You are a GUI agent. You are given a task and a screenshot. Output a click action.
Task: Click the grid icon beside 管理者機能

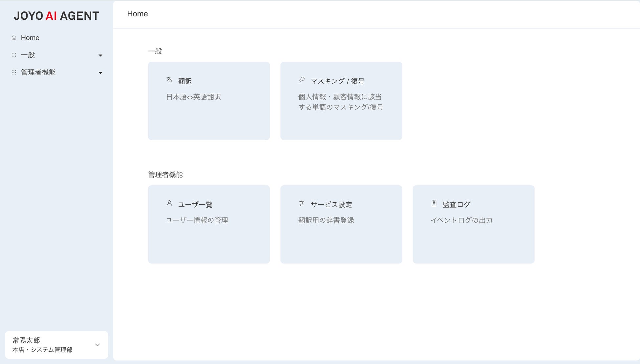(14, 72)
